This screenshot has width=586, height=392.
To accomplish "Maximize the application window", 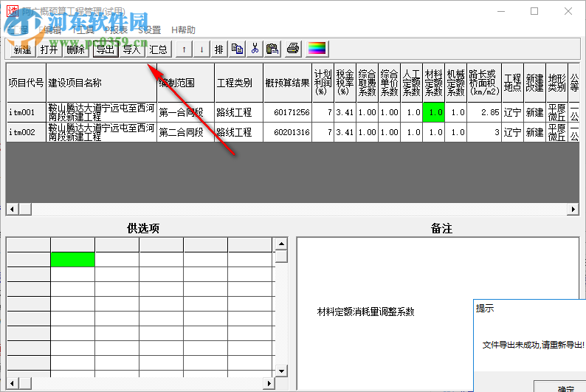I will coord(534,11).
